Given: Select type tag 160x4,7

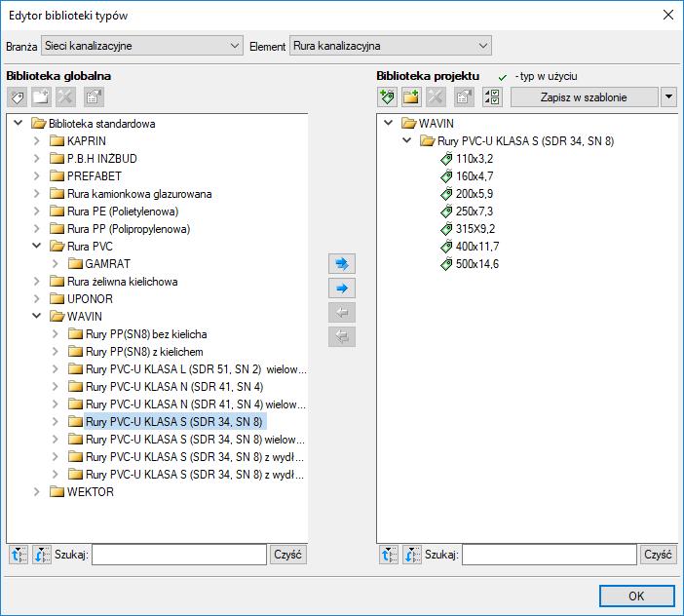Looking at the screenshot, I should (x=467, y=176).
